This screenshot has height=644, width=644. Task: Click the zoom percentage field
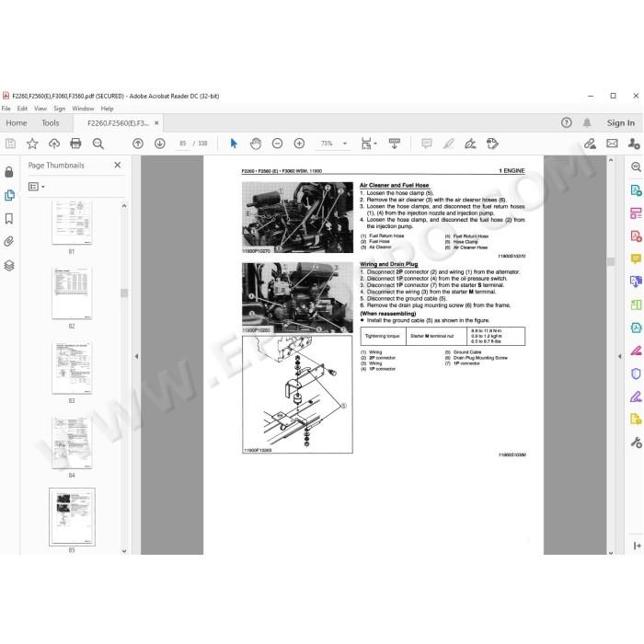[327, 144]
